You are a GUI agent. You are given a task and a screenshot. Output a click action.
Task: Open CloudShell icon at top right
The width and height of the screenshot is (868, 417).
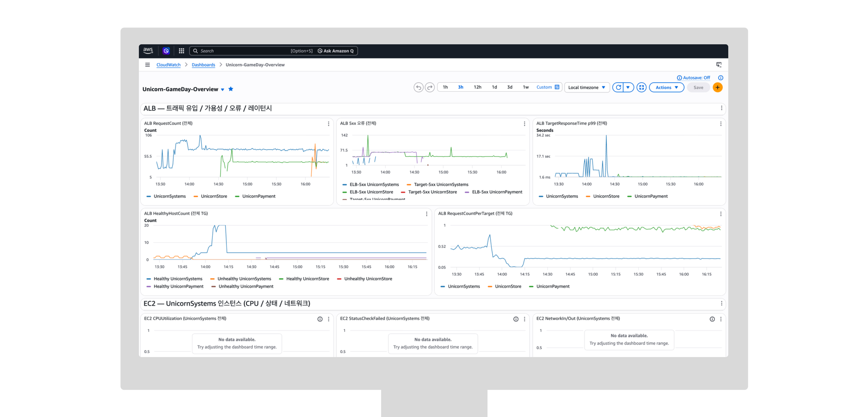tap(719, 65)
